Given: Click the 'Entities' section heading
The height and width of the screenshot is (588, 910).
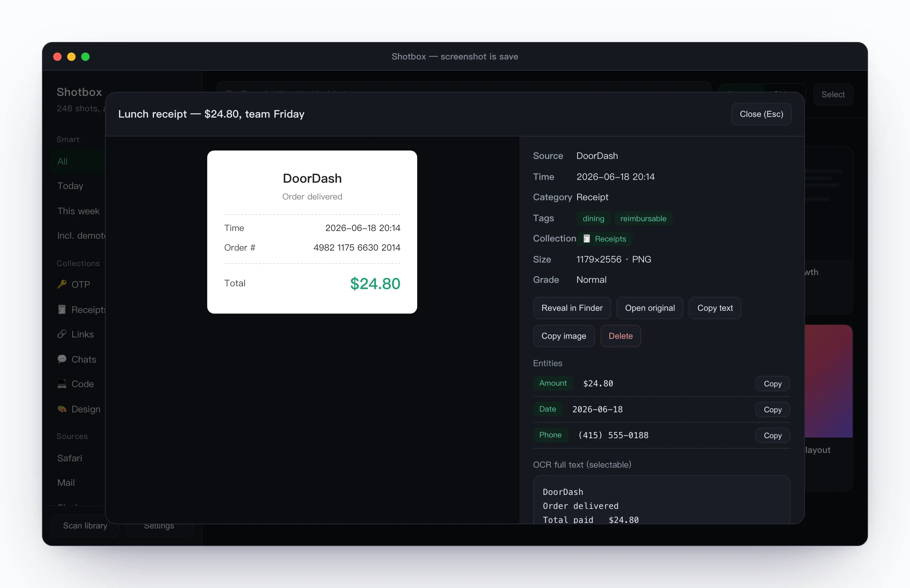Looking at the screenshot, I should [547, 363].
